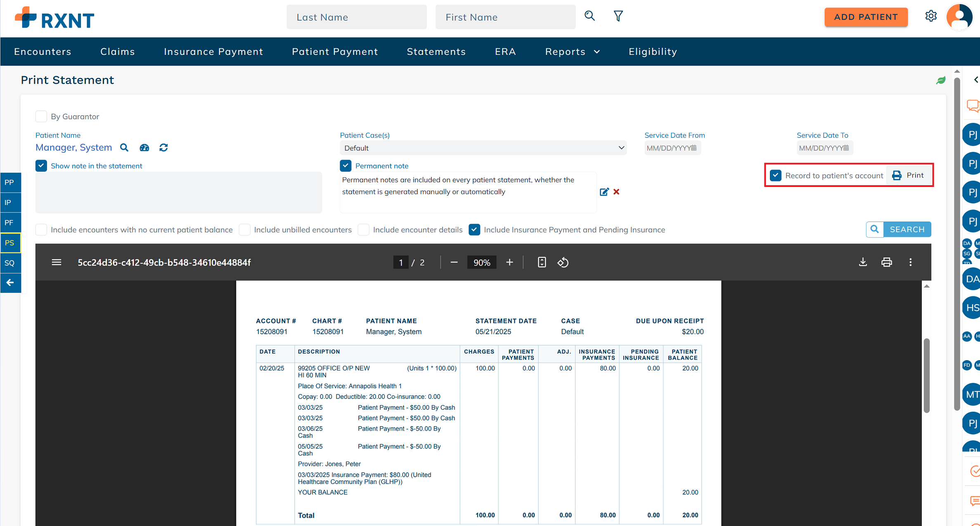
Task: Click the refresh patient icon
Action: coord(163,148)
